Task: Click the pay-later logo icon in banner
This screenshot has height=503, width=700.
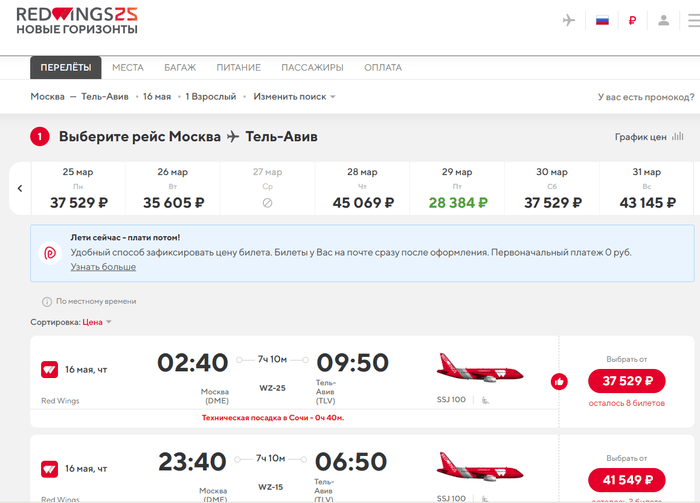Action: click(50, 253)
